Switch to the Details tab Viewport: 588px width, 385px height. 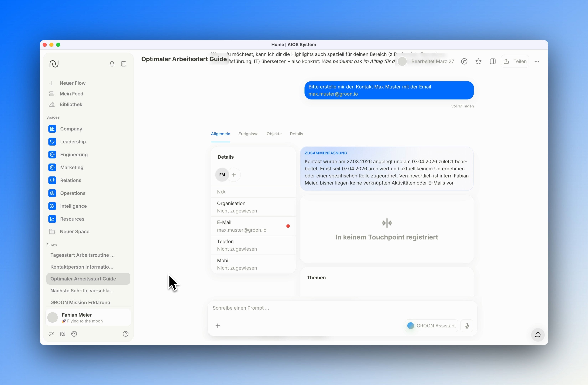pyautogui.click(x=296, y=134)
